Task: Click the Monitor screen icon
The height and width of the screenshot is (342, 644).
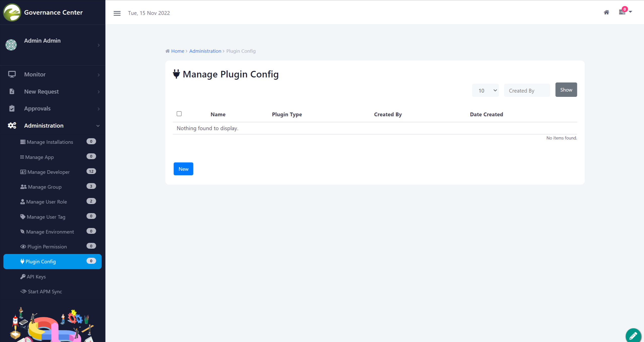Action: tap(12, 74)
